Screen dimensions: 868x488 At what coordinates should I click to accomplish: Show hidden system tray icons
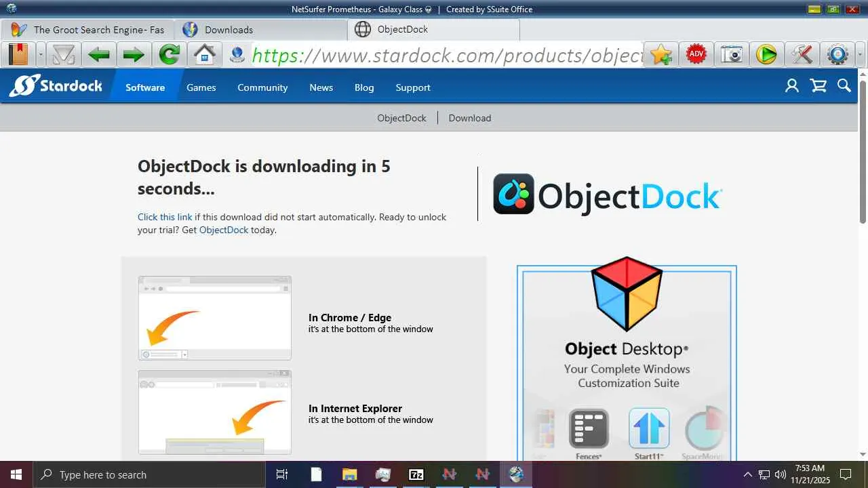pos(748,474)
